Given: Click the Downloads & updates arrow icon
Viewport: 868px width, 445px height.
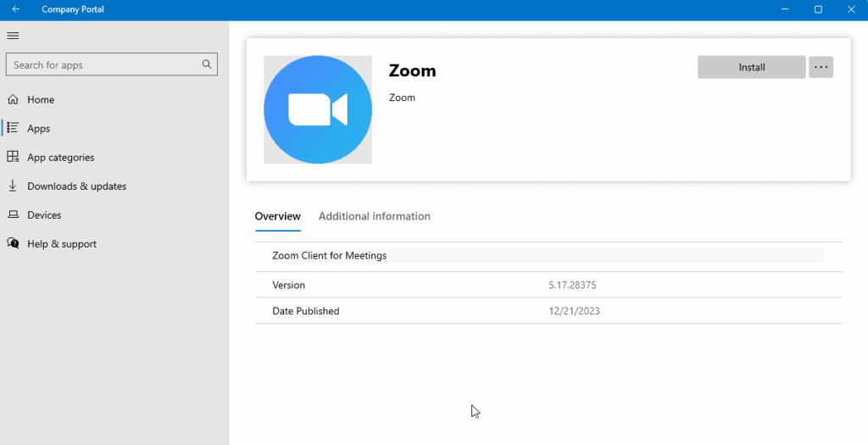Looking at the screenshot, I should [13, 186].
